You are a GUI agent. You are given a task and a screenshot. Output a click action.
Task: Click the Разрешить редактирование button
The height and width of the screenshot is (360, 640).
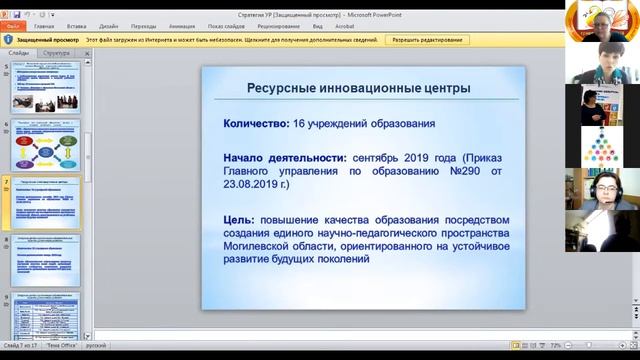(x=427, y=40)
